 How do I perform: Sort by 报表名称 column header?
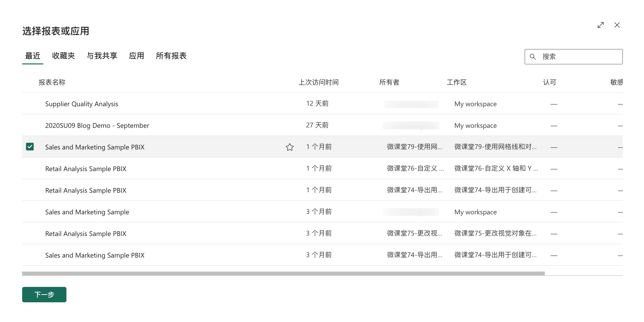point(52,82)
